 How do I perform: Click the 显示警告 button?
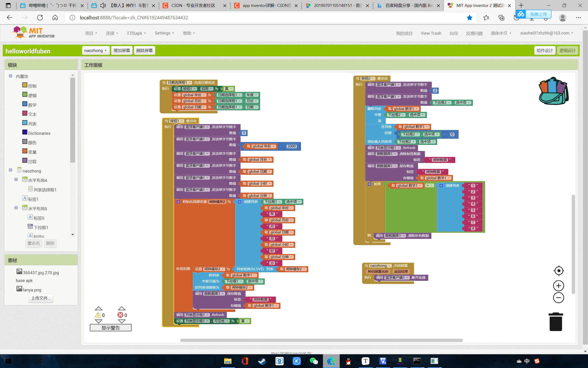(x=110, y=328)
